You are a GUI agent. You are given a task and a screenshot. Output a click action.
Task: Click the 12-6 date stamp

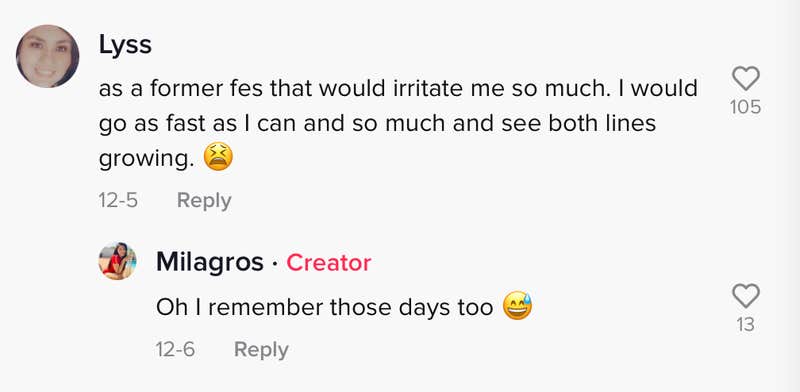pyautogui.click(x=175, y=350)
